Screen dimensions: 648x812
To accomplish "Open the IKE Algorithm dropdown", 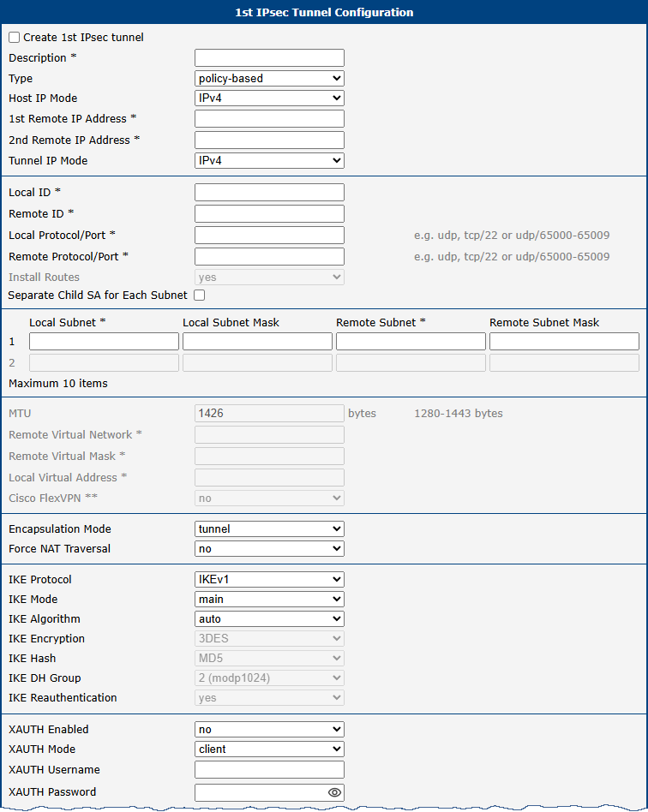I will (269, 618).
